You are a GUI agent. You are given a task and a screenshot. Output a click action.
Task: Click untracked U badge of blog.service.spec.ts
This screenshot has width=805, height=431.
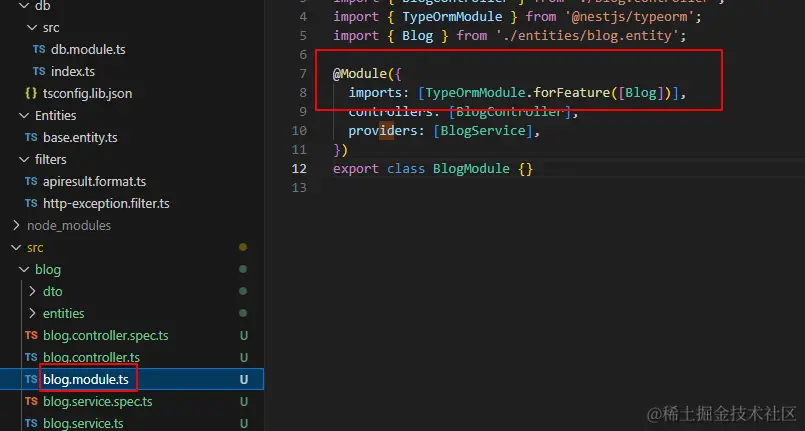(x=244, y=402)
